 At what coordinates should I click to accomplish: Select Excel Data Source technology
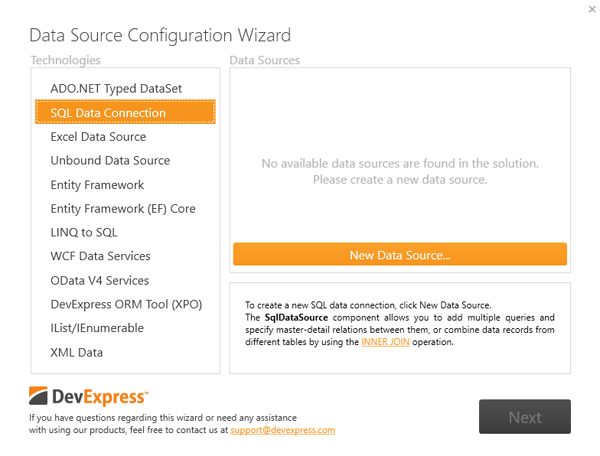(x=98, y=137)
